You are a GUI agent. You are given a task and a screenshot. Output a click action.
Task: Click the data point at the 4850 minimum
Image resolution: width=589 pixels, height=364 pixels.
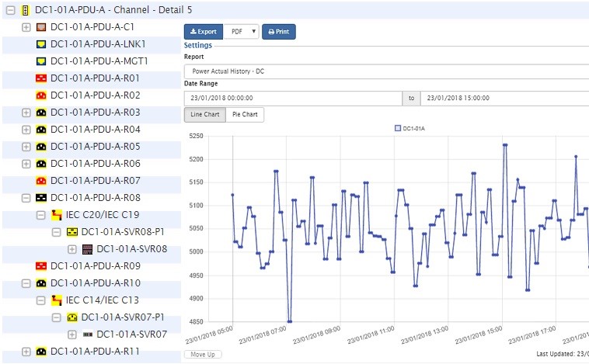point(289,321)
